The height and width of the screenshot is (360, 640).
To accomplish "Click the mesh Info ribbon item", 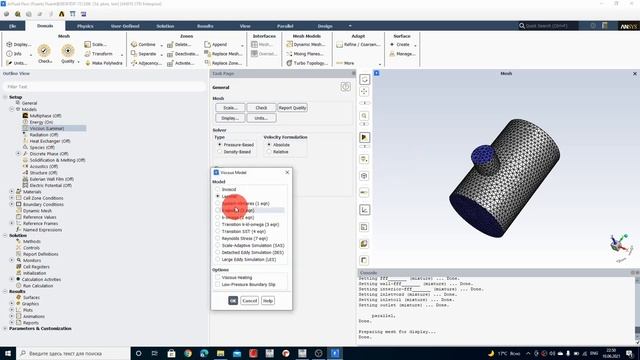I will coord(15,54).
